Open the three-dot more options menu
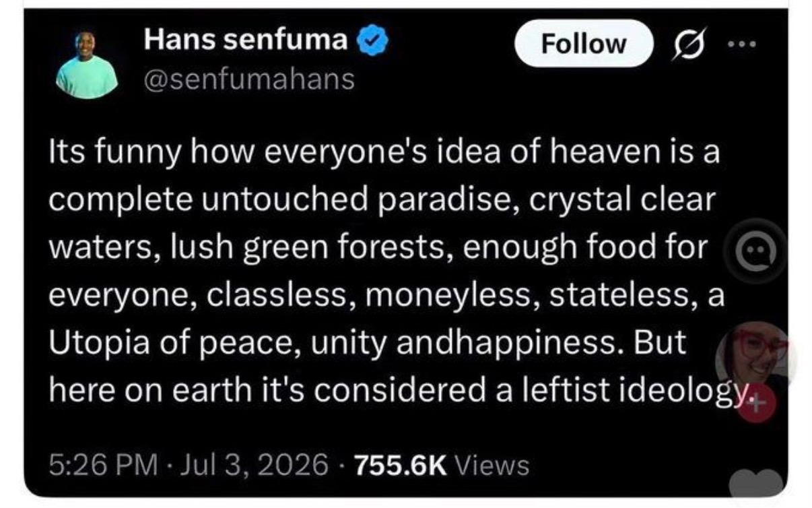The image size is (812, 508). [x=742, y=45]
